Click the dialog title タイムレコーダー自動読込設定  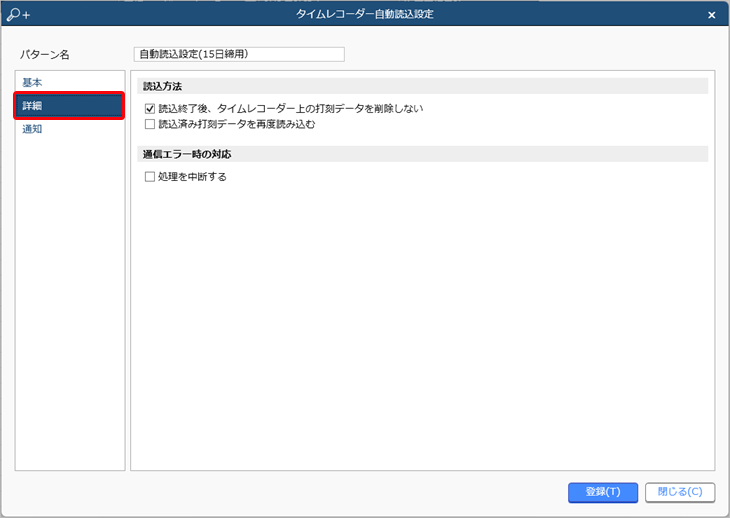click(x=365, y=14)
